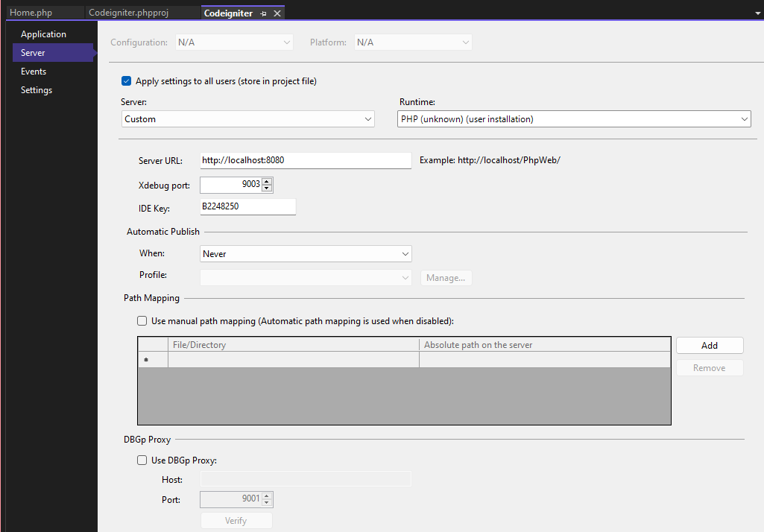Screen dimensions: 764x532
Task: Close the Codeigniter properties tab
Action: [277, 13]
